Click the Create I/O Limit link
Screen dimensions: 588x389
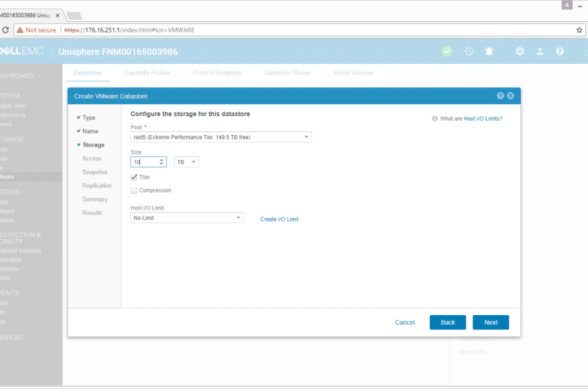280,219
